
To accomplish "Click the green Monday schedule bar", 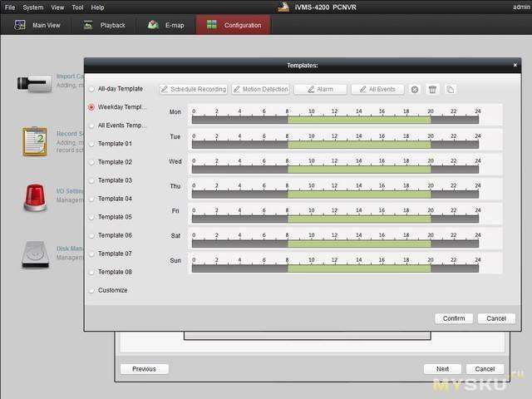I will [x=359, y=120].
